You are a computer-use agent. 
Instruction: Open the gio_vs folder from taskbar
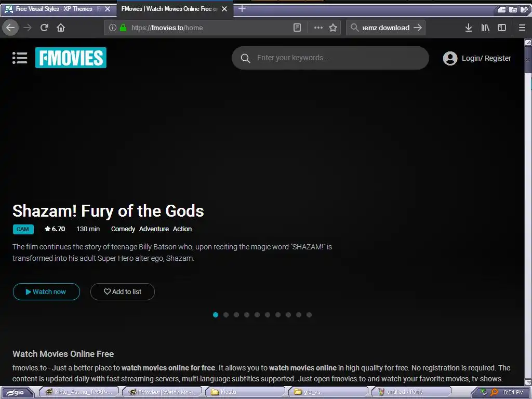328,392
